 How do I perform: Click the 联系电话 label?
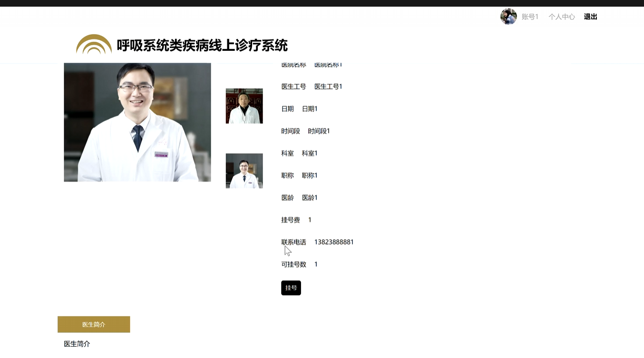tap(293, 242)
